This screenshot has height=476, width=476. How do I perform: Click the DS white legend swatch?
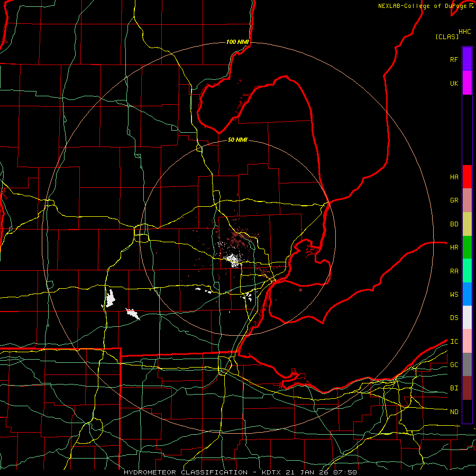(x=467, y=317)
